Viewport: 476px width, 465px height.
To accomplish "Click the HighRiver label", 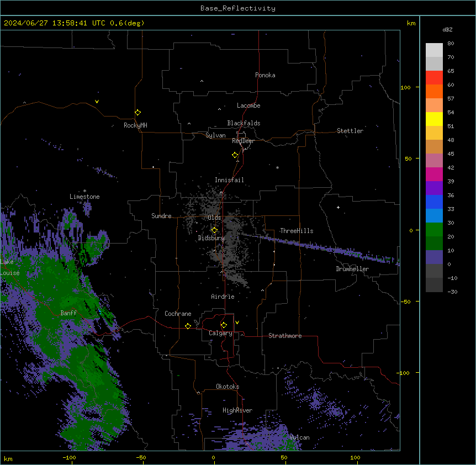I will coord(237,410).
